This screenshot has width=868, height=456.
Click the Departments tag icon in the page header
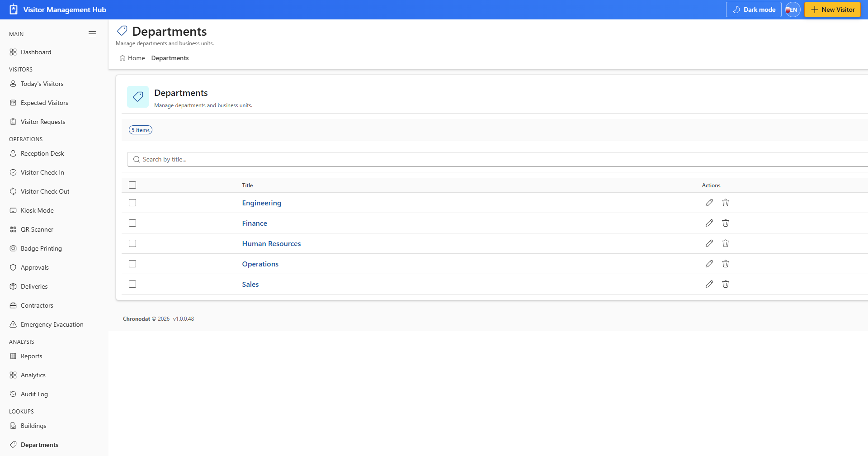122,31
